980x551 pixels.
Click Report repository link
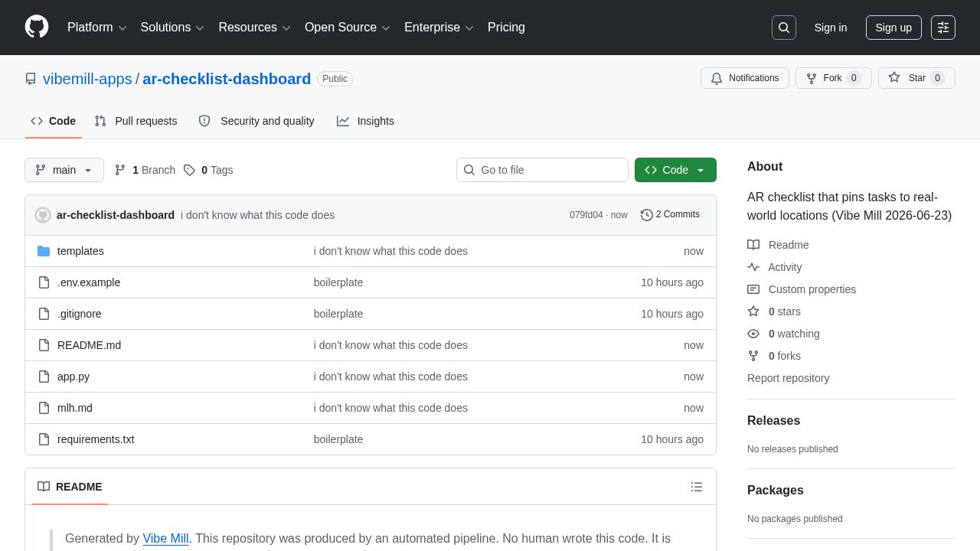pos(788,378)
